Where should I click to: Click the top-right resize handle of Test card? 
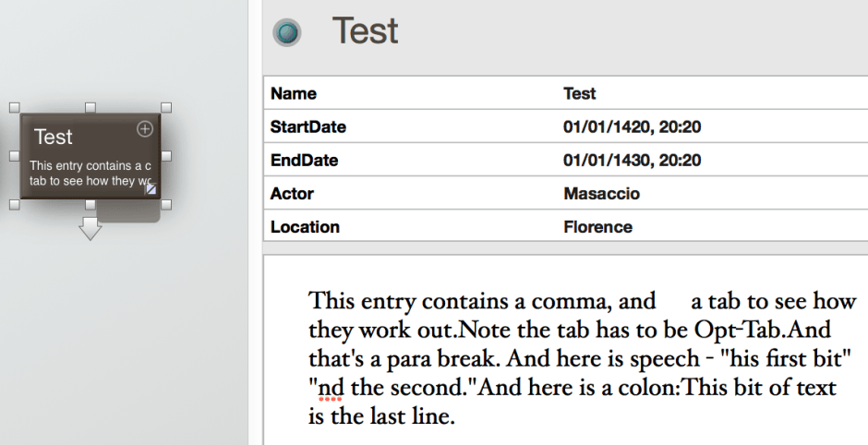point(166,108)
